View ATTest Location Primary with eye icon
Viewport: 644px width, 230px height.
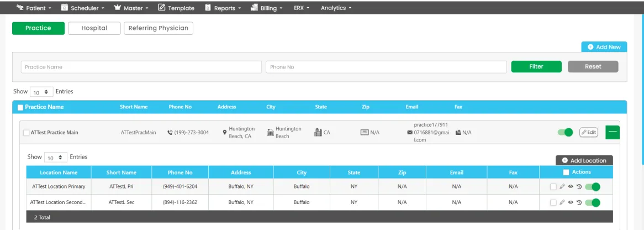tap(571, 186)
